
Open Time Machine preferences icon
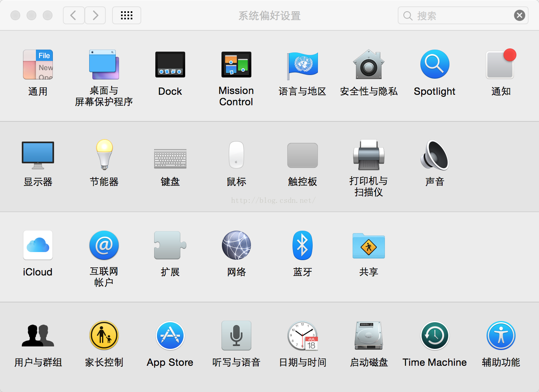click(x=435, y=336)
